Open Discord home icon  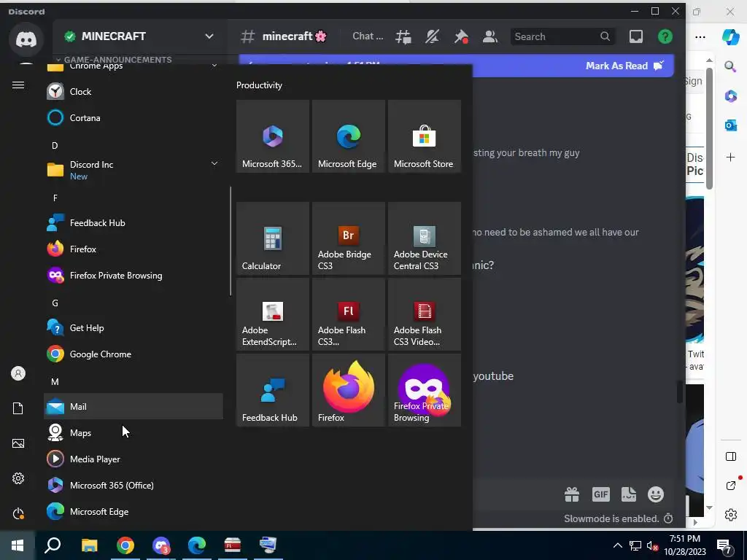click(26, 39)
